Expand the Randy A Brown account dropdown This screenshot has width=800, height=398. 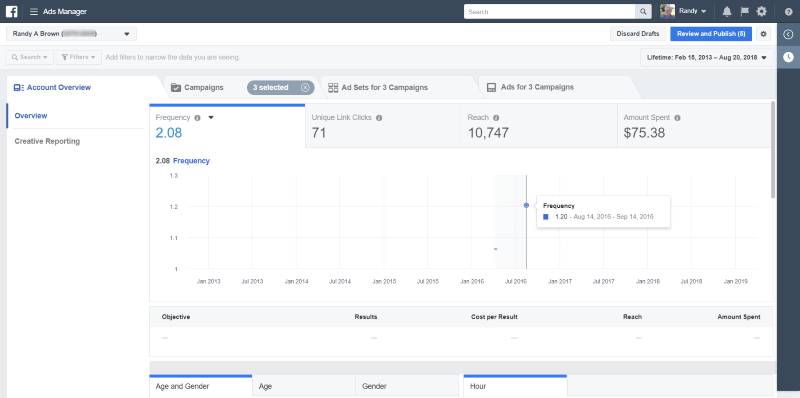pyautogui.click(x=71, y=34)
